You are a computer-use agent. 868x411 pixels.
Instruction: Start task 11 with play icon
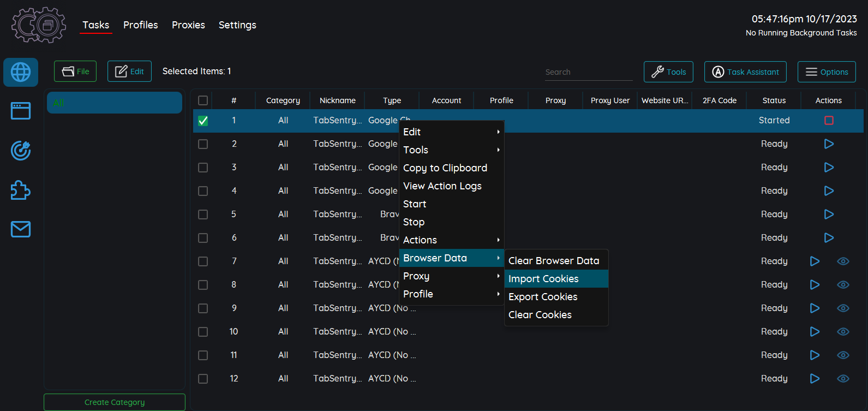815,355
